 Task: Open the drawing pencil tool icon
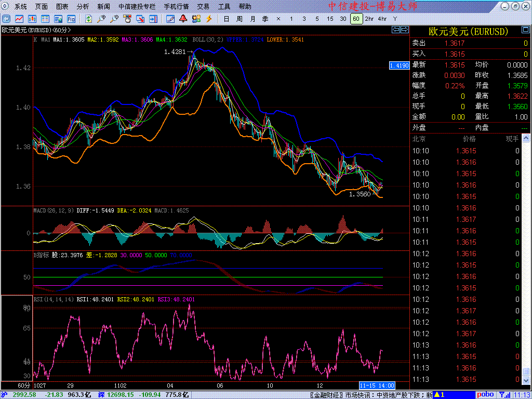pyautogui.click(x=170, y=19)
